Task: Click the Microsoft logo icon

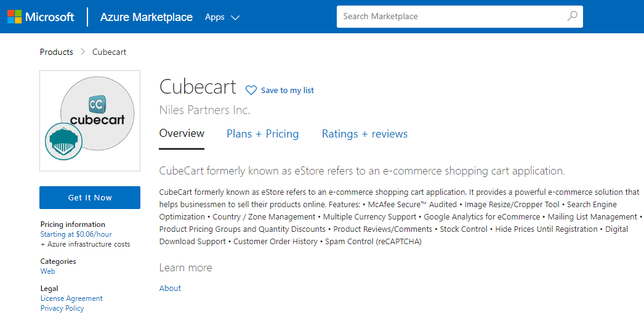Action: (14, 17)
